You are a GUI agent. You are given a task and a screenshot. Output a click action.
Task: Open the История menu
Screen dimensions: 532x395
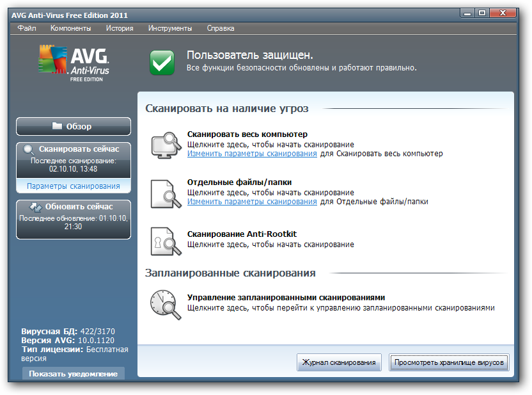click(x=120, y=28)
